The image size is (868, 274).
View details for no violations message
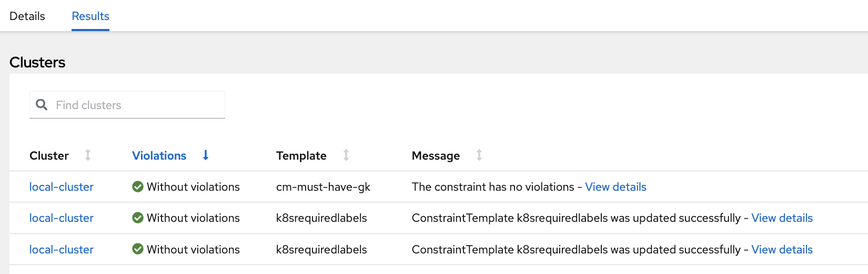pyautogui.click(x=615, y=187)
